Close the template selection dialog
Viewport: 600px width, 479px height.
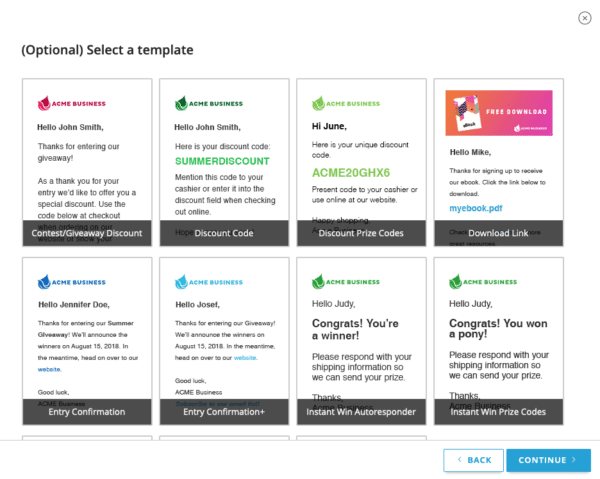(x=585, y=17)
